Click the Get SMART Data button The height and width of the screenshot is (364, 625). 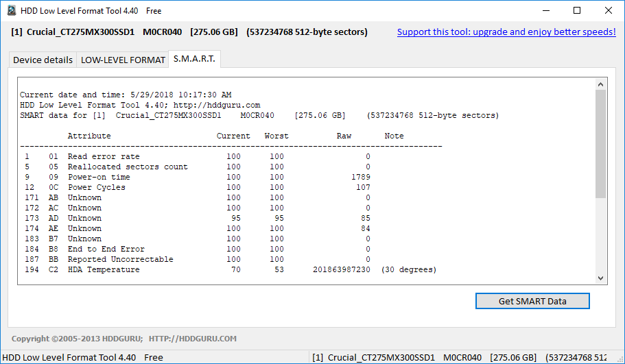coord(532,301)
